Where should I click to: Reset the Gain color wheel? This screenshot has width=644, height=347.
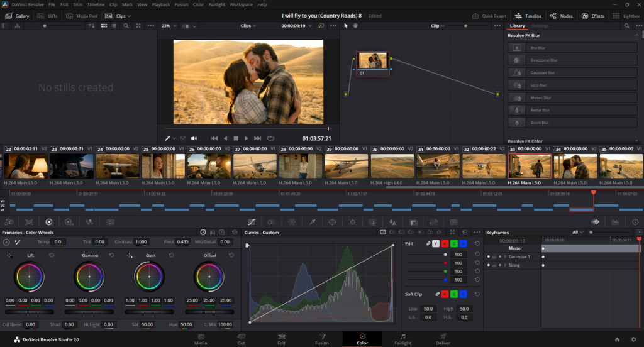click(171, 255)
